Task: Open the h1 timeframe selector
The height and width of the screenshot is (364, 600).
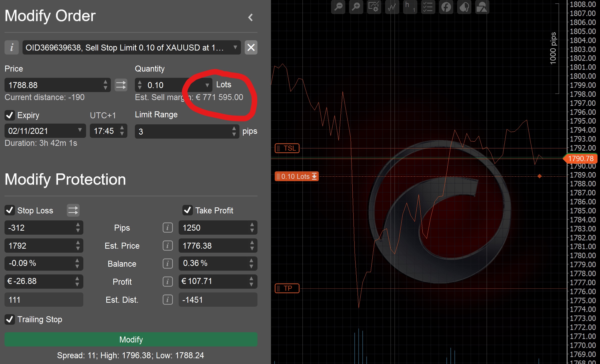Action: [410, 7]
